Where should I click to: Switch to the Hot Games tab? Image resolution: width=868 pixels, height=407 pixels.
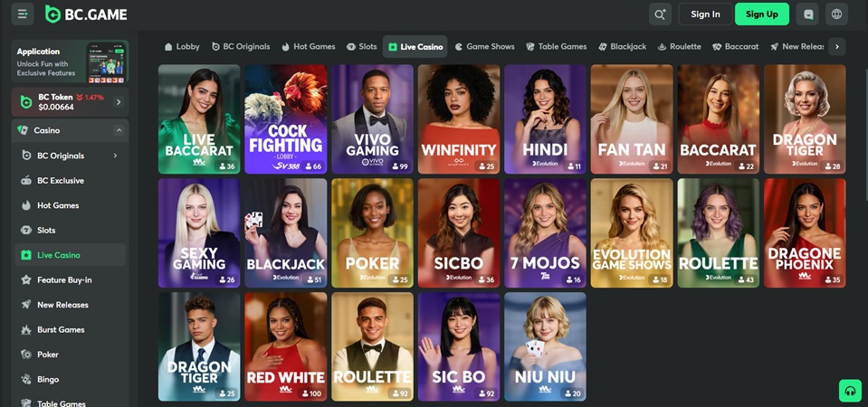[309, 46]
